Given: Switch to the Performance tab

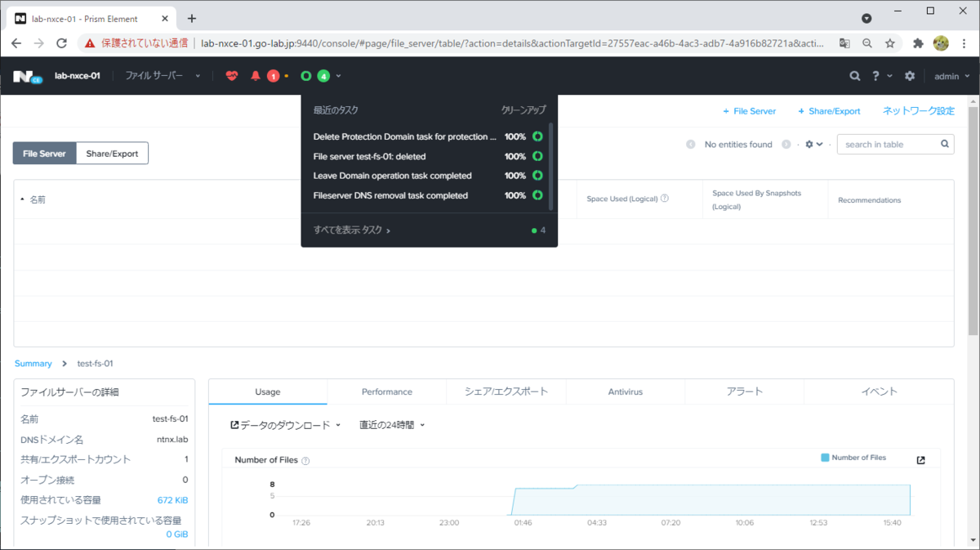Looking at the screenshot, I should point(386,391).
